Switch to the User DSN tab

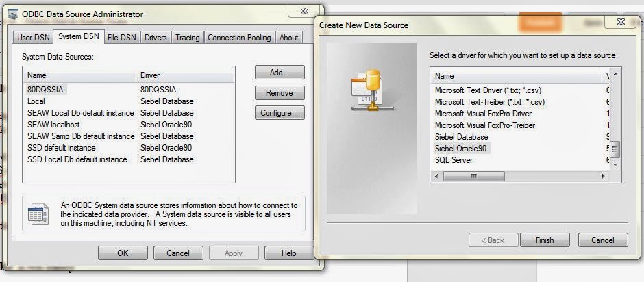click(34, 38)
